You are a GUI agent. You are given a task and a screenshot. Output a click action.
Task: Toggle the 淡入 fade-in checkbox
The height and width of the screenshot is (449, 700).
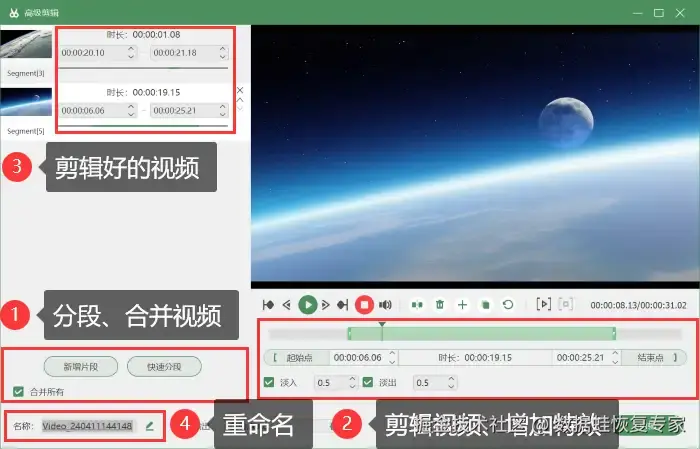[269, 382]
